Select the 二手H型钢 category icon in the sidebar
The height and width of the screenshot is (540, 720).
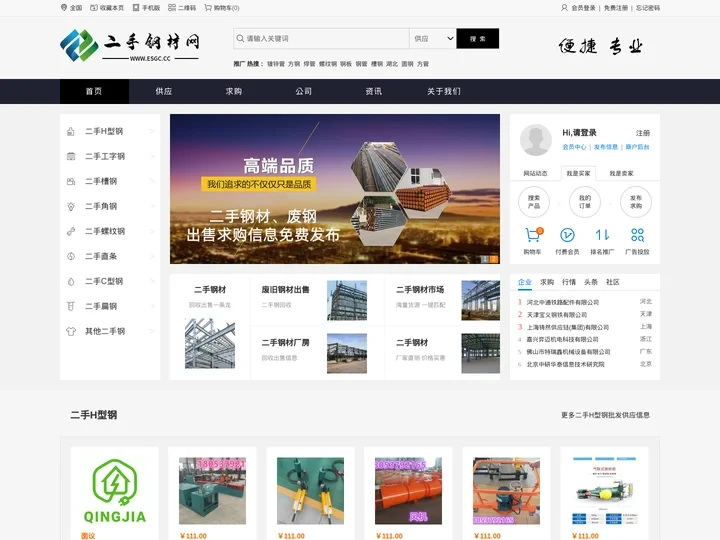(71, 131)
